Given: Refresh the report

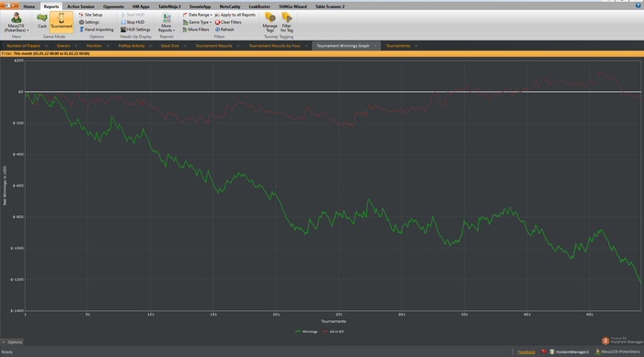Looking at the screenshot, I should click(x=224, y=29).
